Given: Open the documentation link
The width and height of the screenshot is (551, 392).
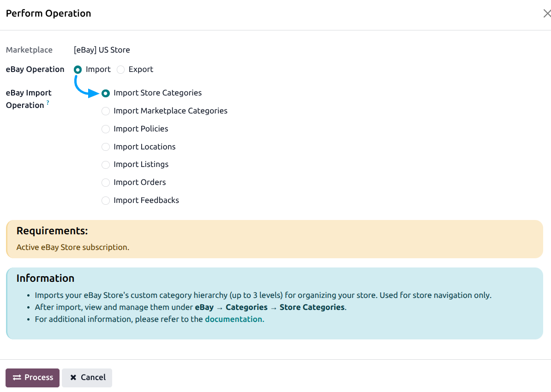Looking at the screenshot, I should tap(234, 319).
